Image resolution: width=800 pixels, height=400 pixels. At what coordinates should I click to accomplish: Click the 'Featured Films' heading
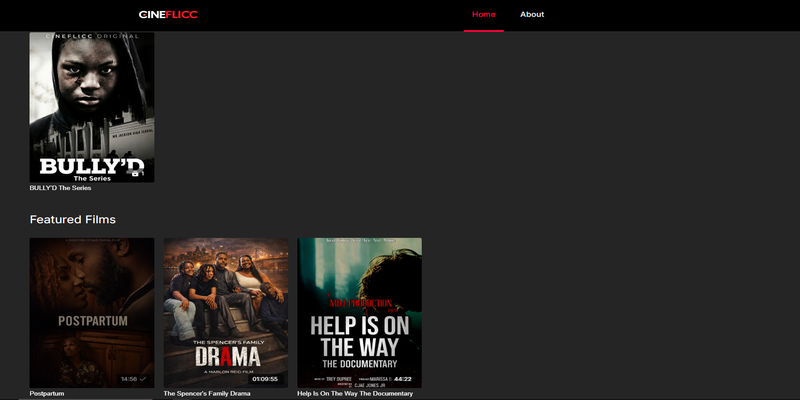pos(72,219)
